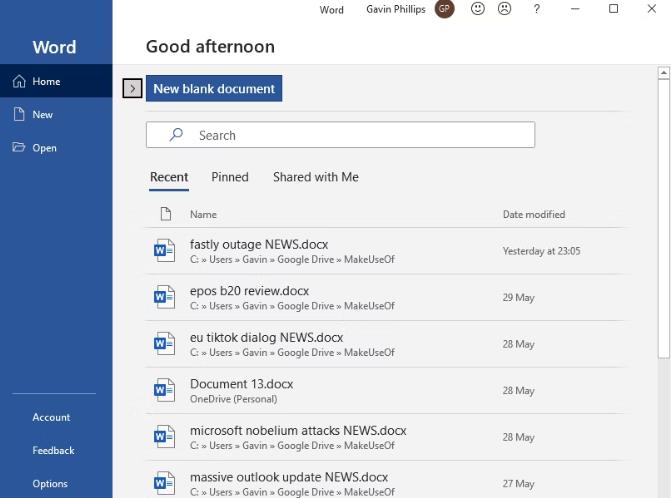Click the Gavin Phillips account name

pos(396,9)
